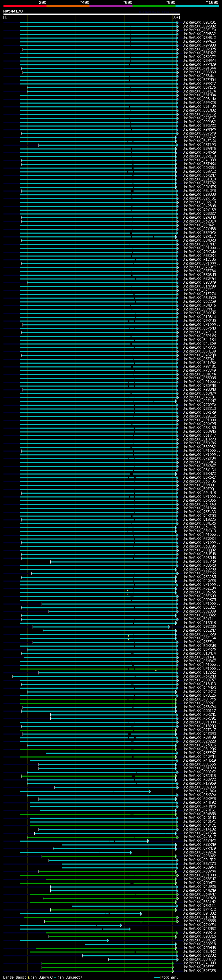The image size is (222, 980).
Task: Select the UniRef100_B8ANT6 label
Action: point(199,149)
